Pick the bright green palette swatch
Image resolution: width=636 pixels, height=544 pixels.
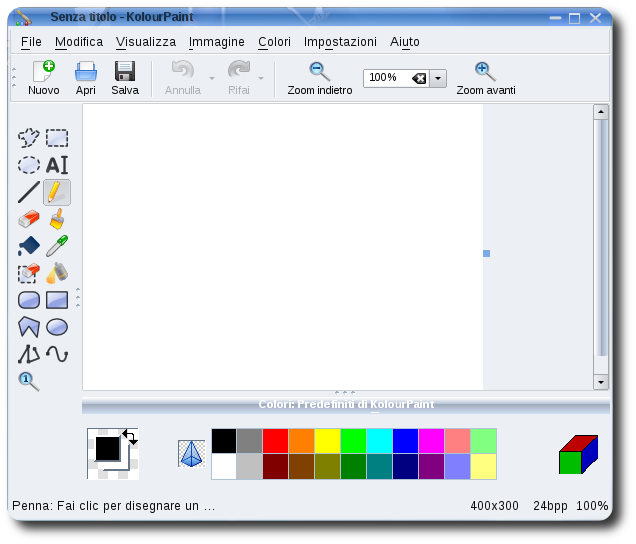pyautogui.click(x=353, y=441)
